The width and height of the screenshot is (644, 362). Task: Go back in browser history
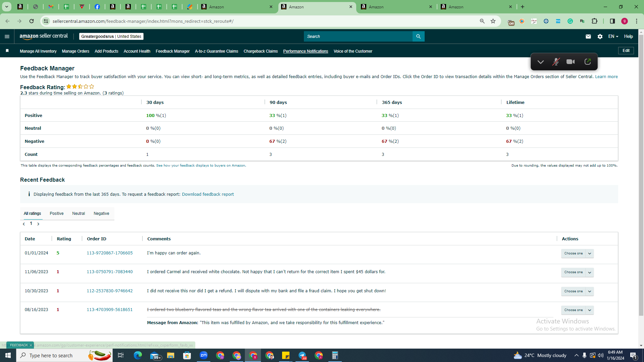click(x=7, y=21)
